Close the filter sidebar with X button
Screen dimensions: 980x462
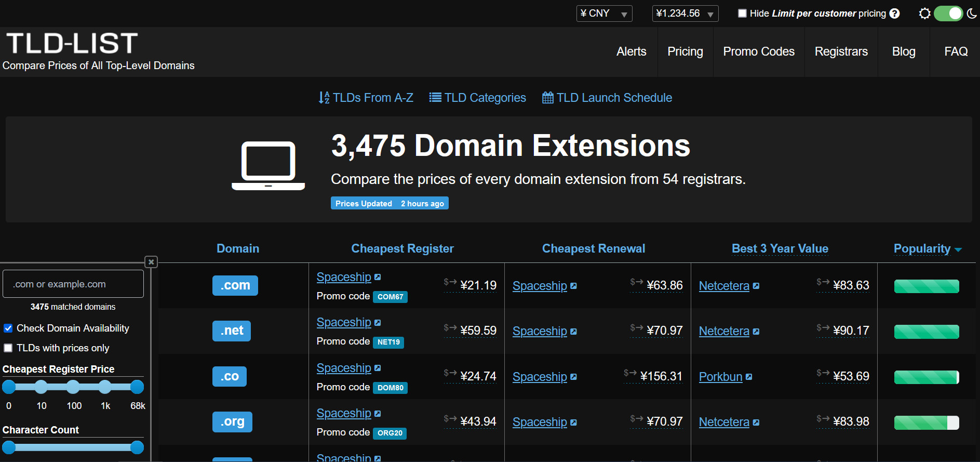pyautogui.click(x=151, y=262)
